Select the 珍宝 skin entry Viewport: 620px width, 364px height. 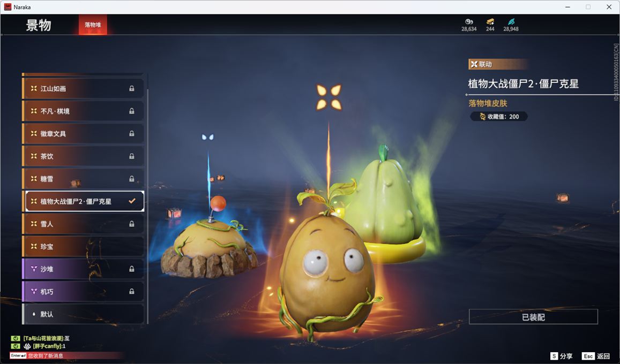click(x=83, y=247)
